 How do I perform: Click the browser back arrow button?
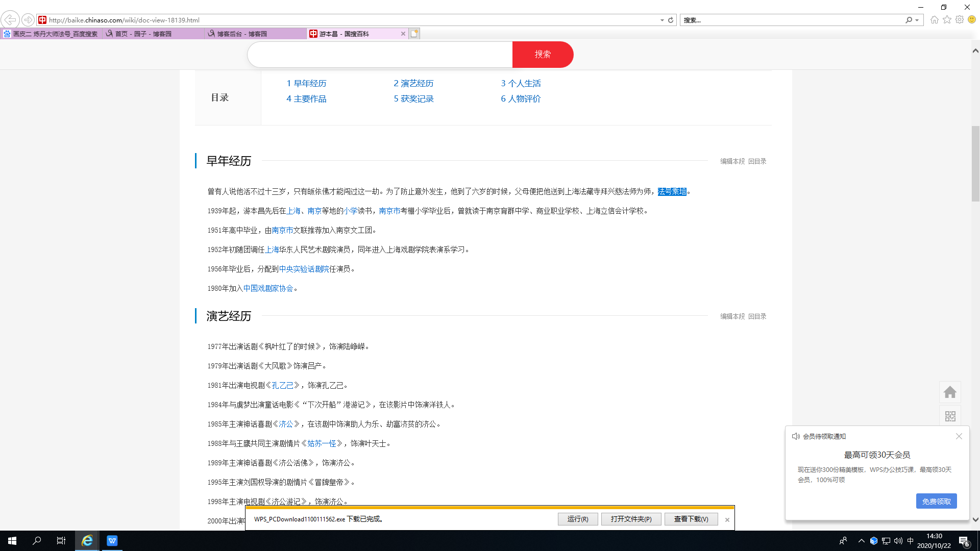(10, 20)
